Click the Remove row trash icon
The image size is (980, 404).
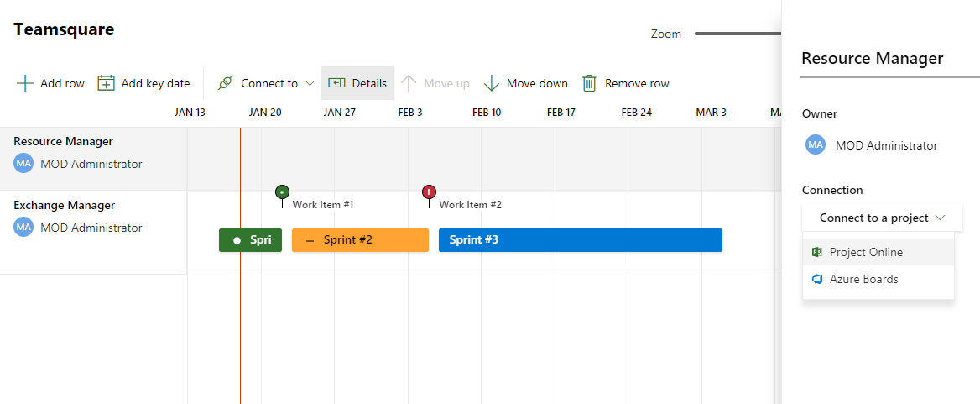tap(590, 83)
